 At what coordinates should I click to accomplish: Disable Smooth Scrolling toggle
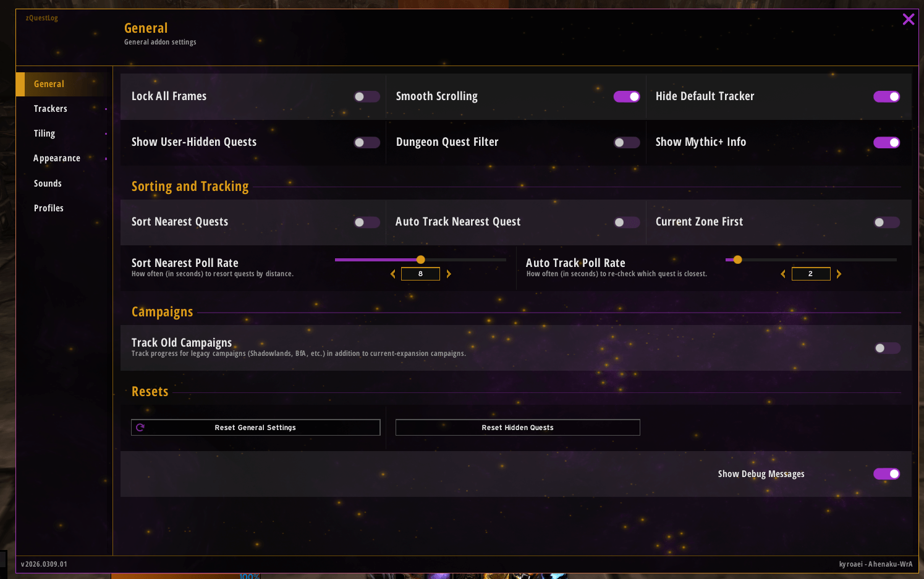[627, 96]
